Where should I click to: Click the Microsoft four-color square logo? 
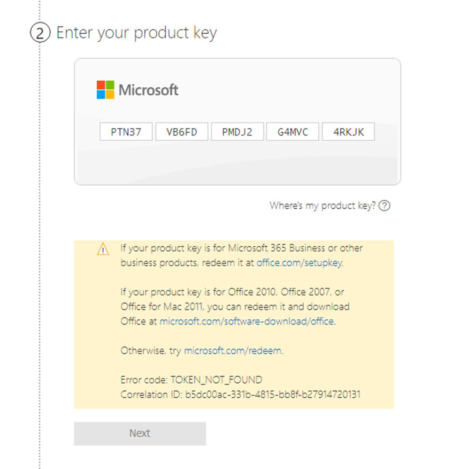106,90
